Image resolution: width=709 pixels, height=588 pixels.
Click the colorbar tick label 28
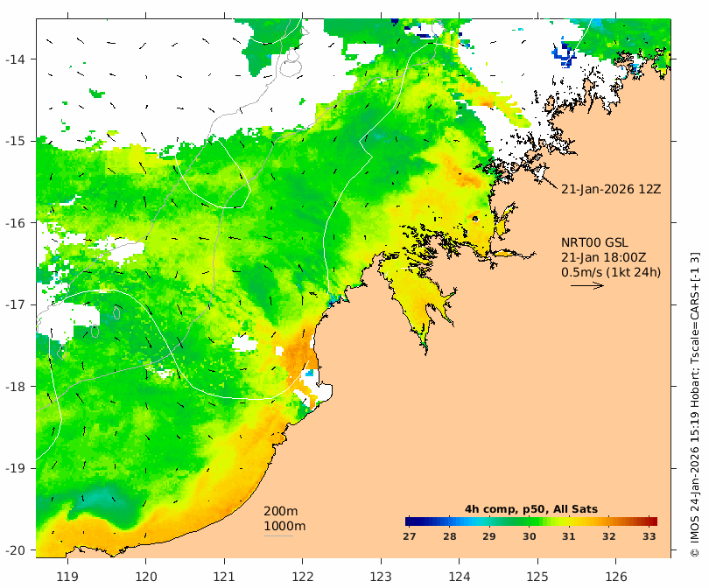tap(449, 536)
